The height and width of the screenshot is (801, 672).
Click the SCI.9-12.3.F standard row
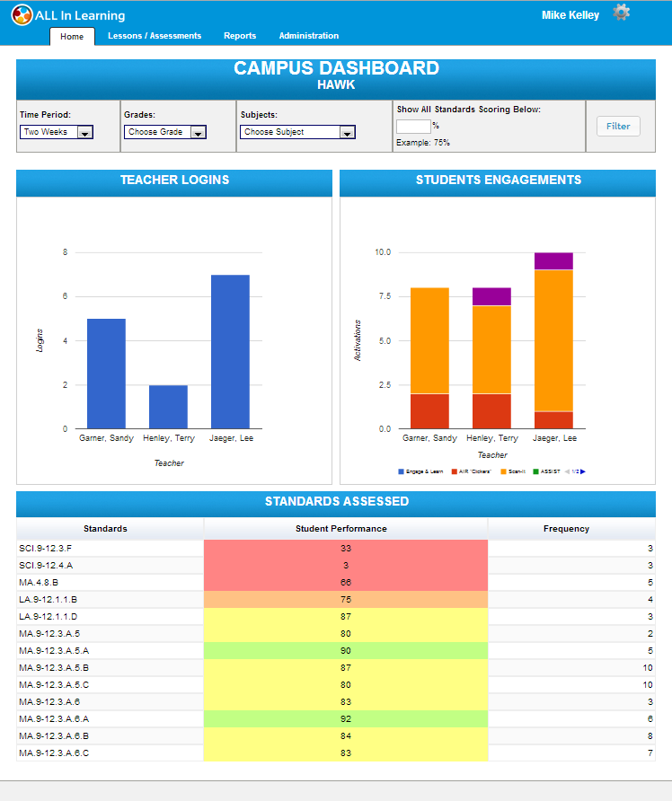(x=336, y=548)
